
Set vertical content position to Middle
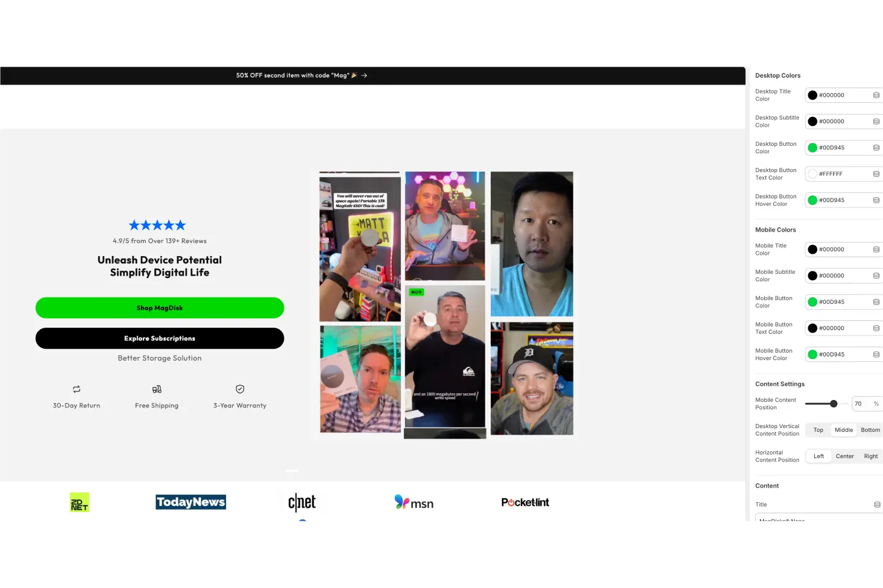[x=844, y=430]
